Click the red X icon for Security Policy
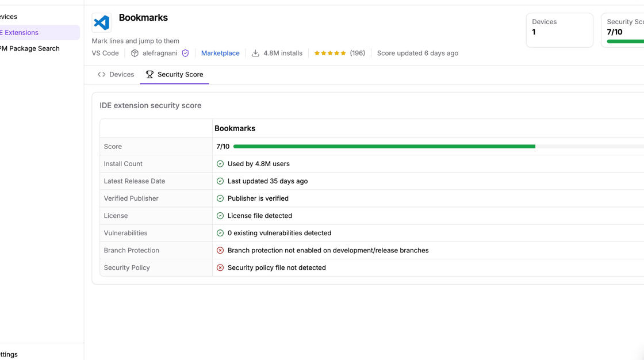Screen dimensions: 644x360 coord(220,267)
